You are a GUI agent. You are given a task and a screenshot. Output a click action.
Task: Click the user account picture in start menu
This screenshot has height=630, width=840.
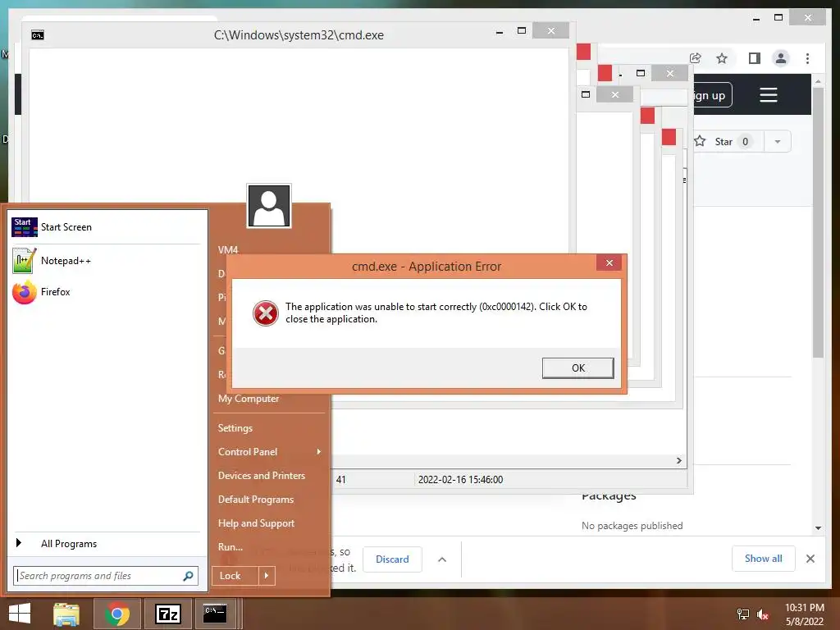pos(269,206)
